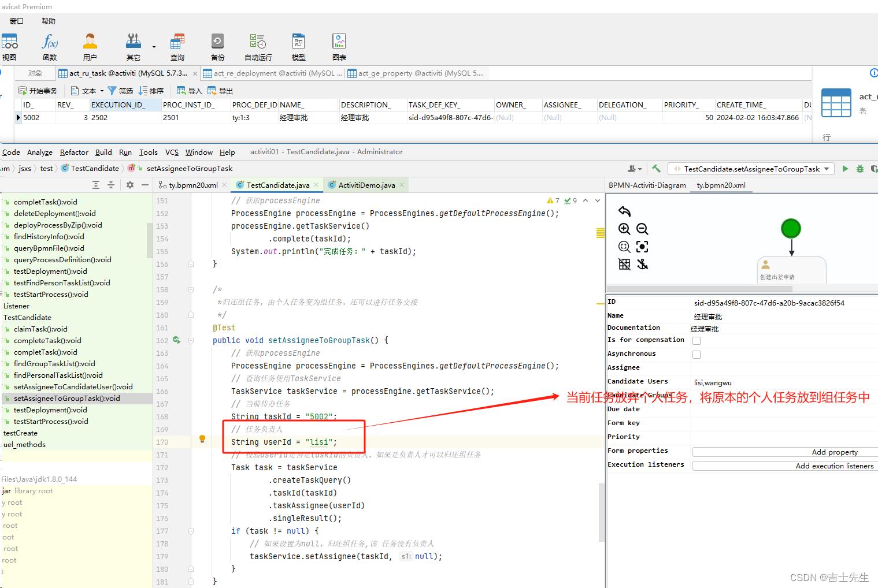Viewport: 878px width, 588px height.
Task: Hide the structure panel with minus icon
Action: 145,185
